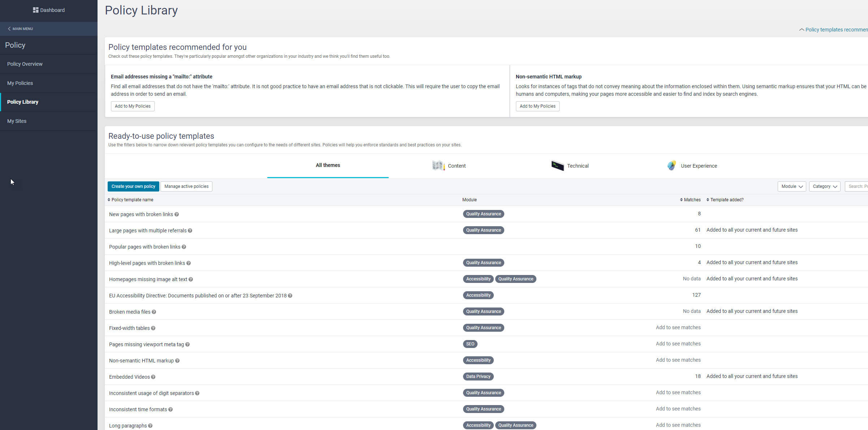Screen dimensions: 868x430
Task: Click help icon beside Fixed-width tables
Action: point(153,328)
